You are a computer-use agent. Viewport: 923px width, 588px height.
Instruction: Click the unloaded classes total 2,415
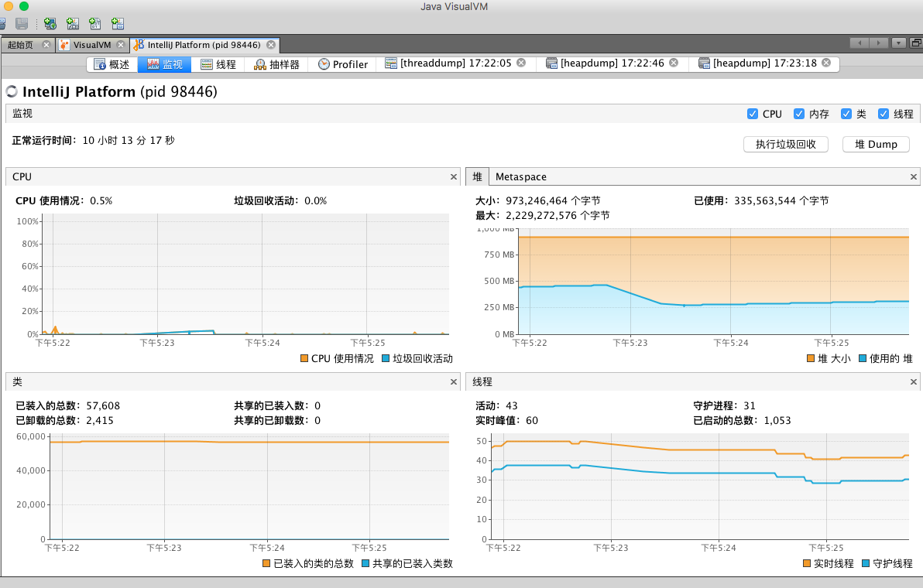coord(99,420)
